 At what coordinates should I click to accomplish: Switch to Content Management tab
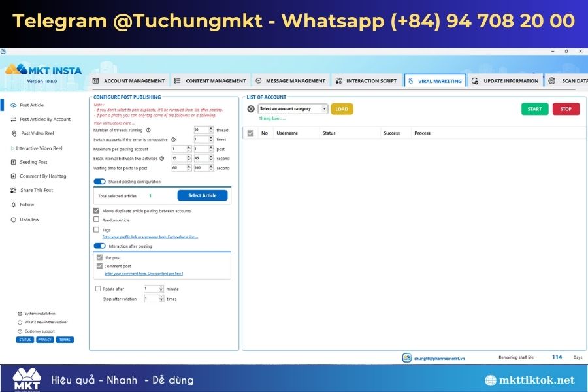pos(210,80)
